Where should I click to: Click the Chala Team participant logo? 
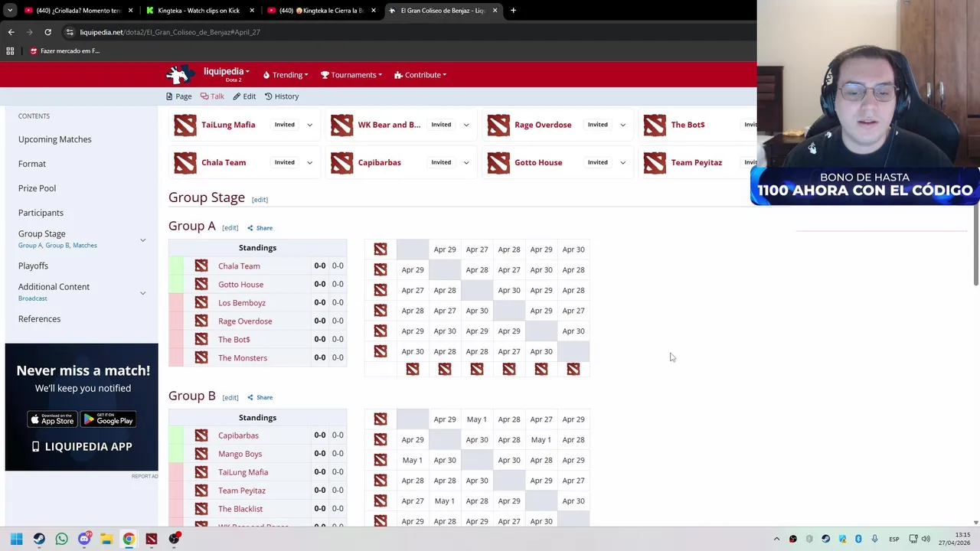click(185, 162)
